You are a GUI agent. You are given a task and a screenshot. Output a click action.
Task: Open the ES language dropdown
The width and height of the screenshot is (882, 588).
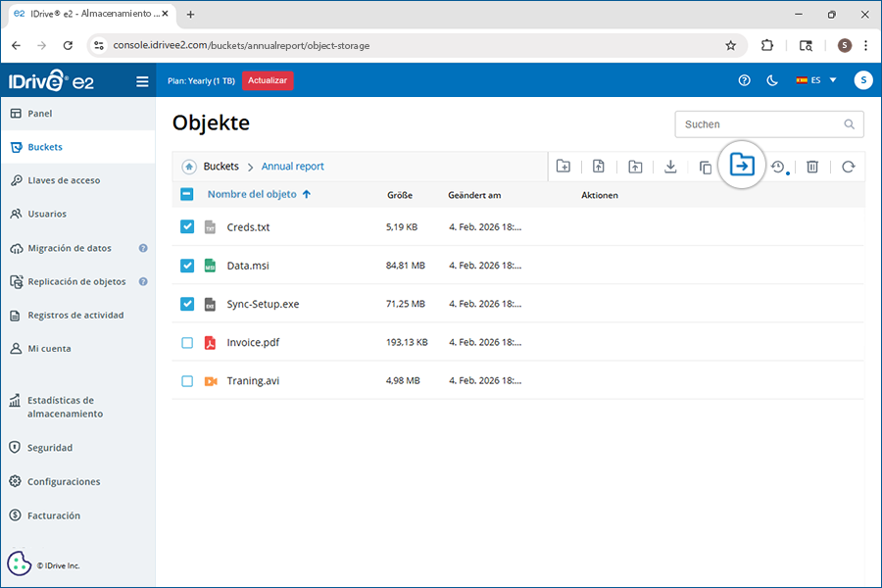tap(816, 80)
